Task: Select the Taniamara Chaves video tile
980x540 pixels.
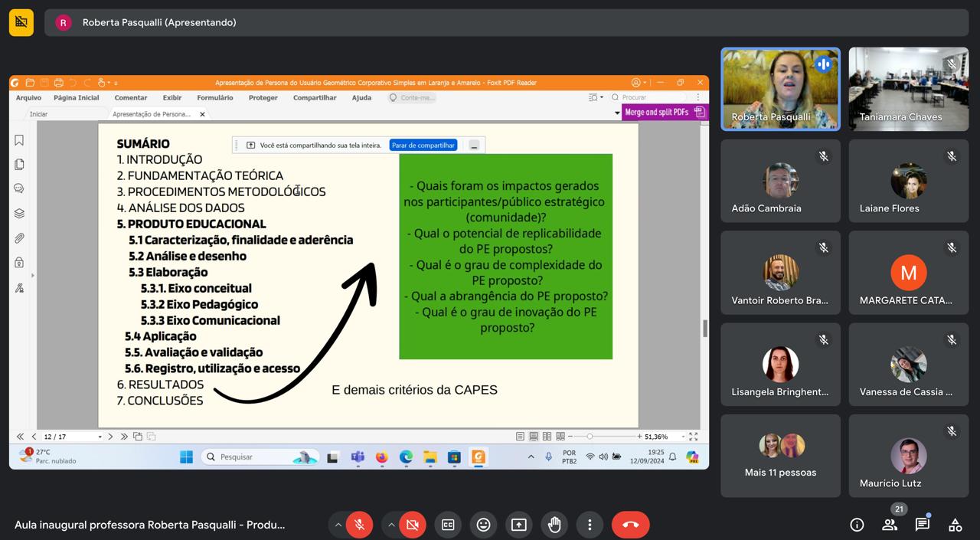Action: (908, 89)
